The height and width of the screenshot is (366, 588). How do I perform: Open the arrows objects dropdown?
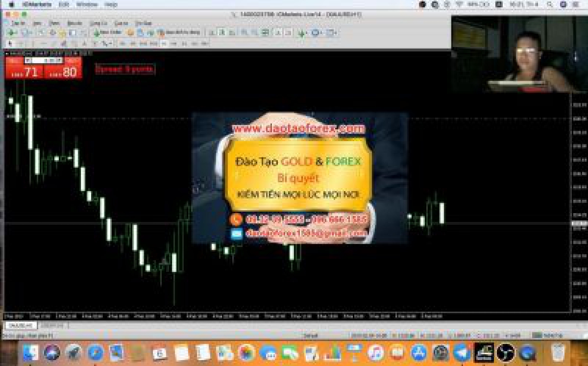tap(107, 44)
